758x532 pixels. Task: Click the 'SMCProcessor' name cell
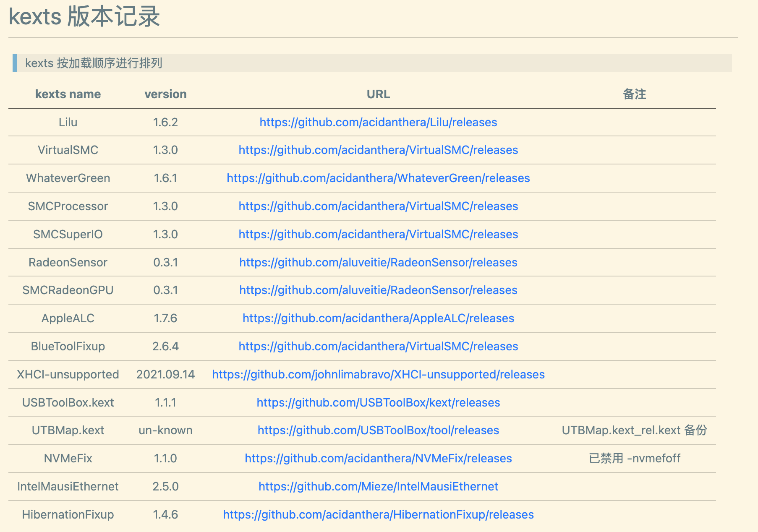coord(68,206)
